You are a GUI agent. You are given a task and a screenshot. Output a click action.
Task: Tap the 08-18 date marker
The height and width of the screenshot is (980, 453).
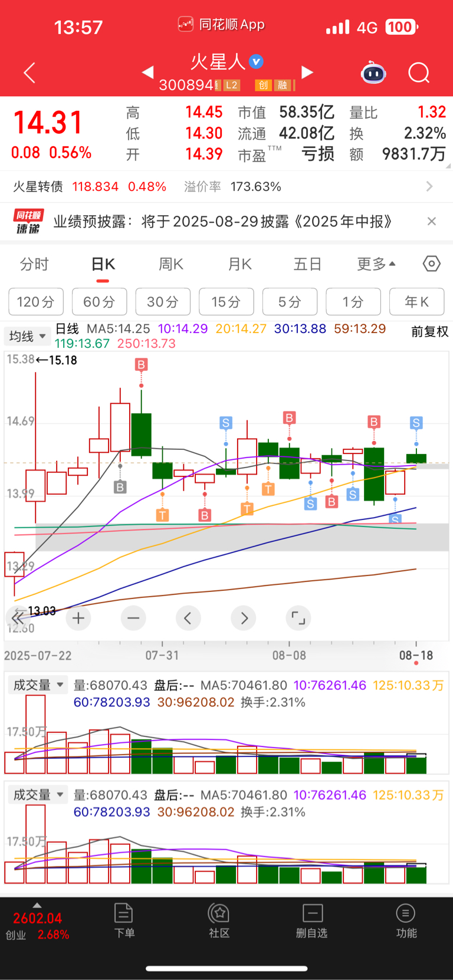tap(416, 655)
